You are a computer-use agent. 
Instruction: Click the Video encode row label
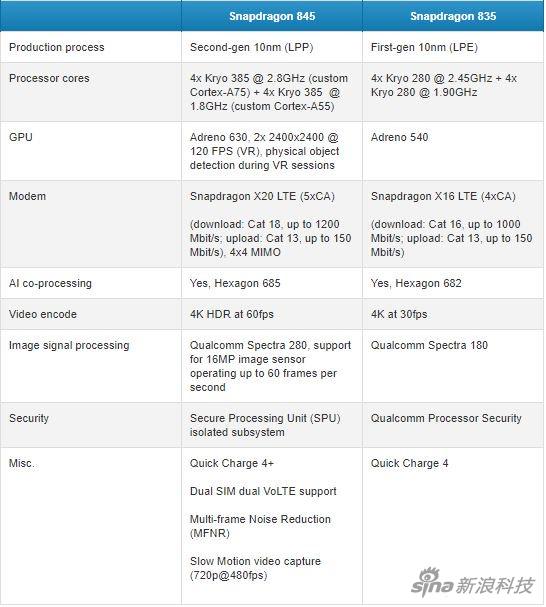(43, 314)
